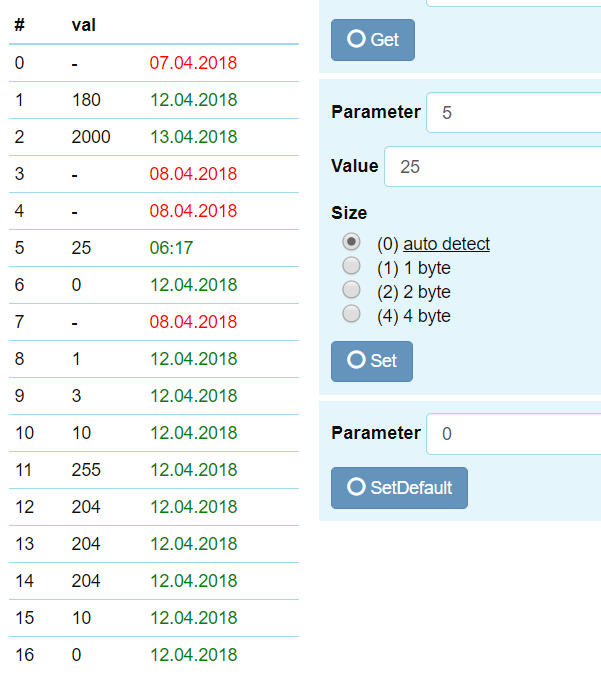Select row 2 with value 2000
Image resolution: width=601 pixels, height=679 pixels.
154,137
